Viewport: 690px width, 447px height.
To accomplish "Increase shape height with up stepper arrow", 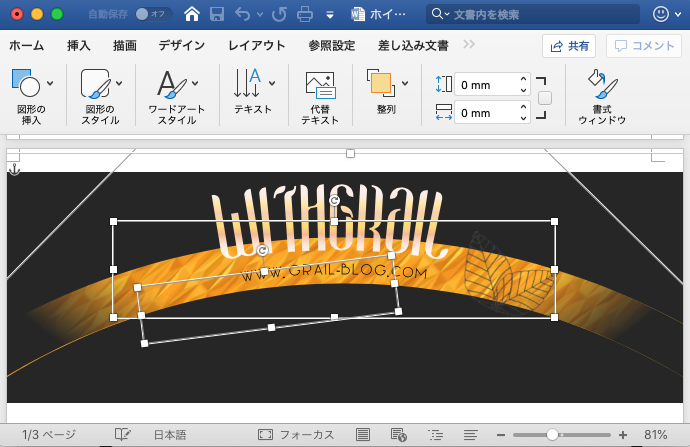I will click(523, 79).
